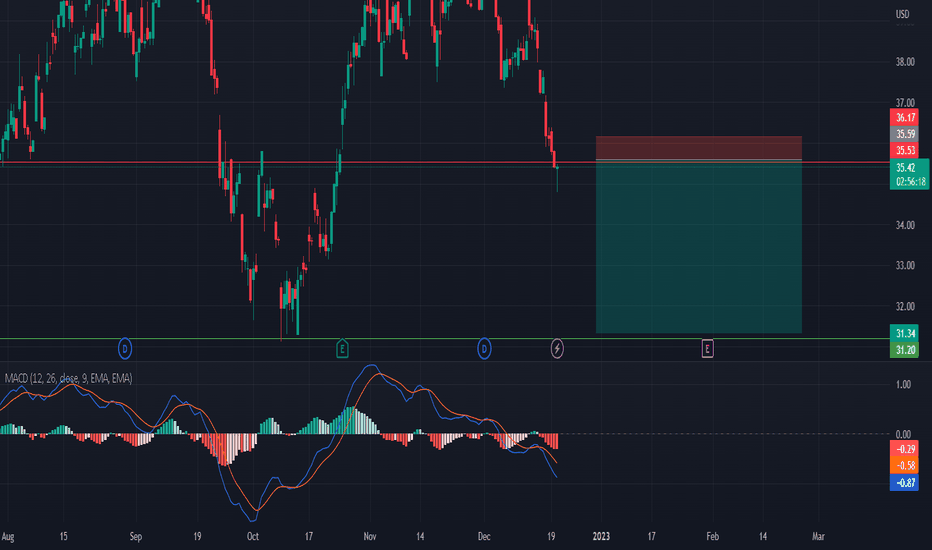Click the orange signal line value label -0.58
932x550 pixels.
pyautogui.click(x=905, y=466)
